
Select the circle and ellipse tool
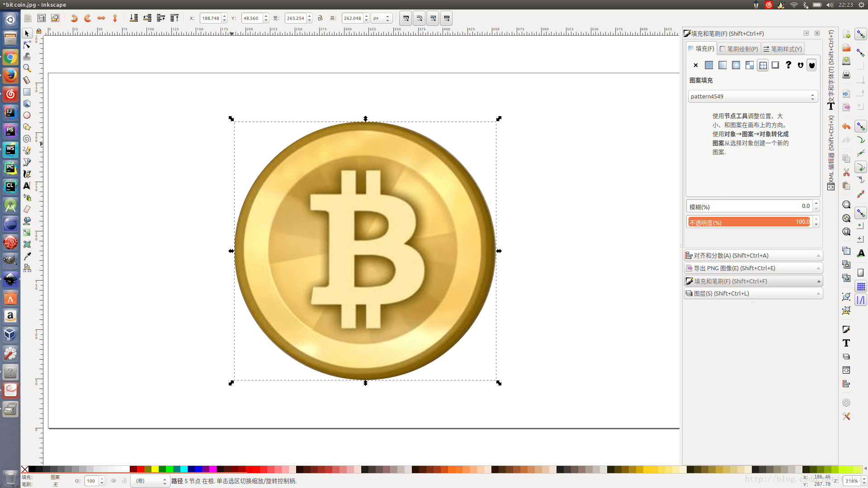[27, 115]
